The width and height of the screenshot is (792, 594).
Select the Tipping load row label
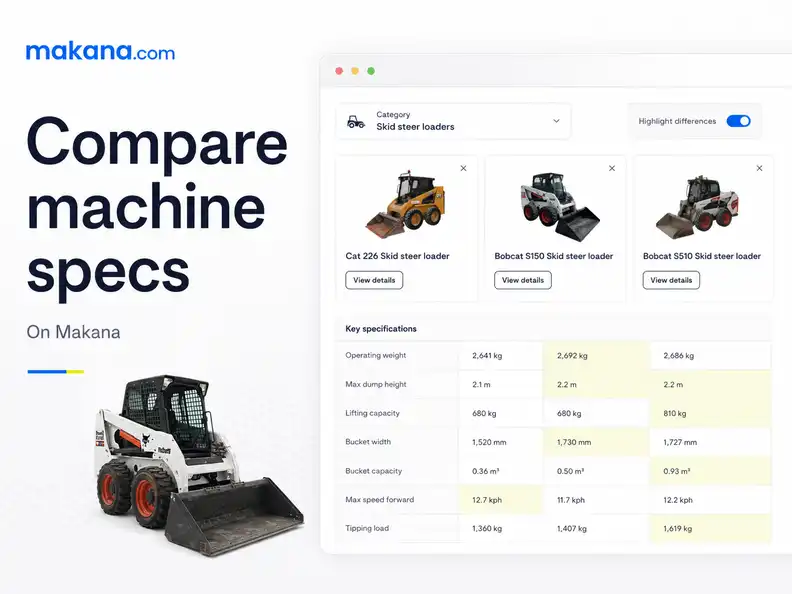click(367, 528)
